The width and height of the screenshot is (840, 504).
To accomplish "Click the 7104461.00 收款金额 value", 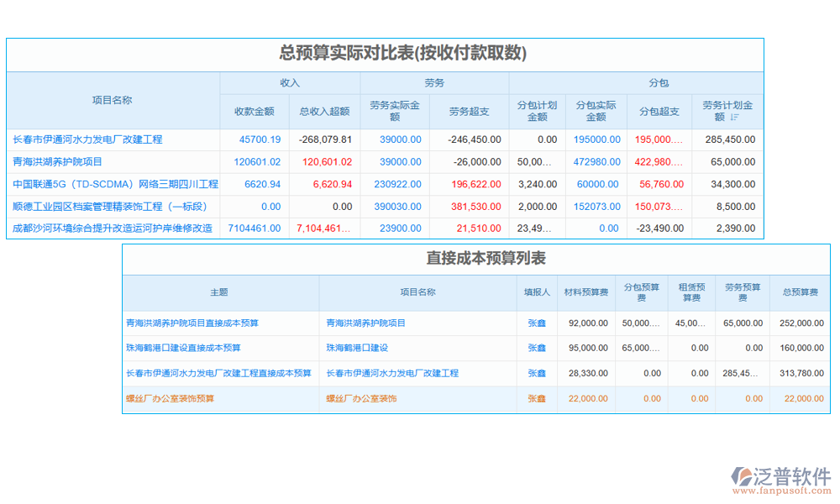I will point(255,228).
